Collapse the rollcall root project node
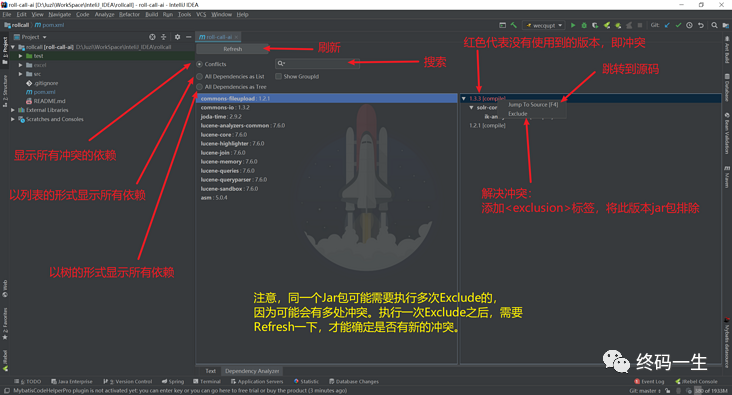The width and height of the screenshot is (732, 395). [13, 47]
